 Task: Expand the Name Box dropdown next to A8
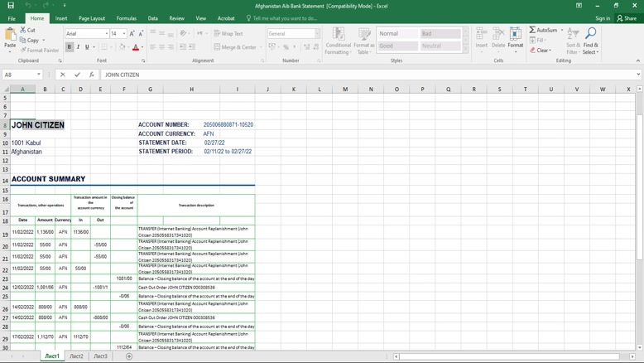click(x=39, y=75)
